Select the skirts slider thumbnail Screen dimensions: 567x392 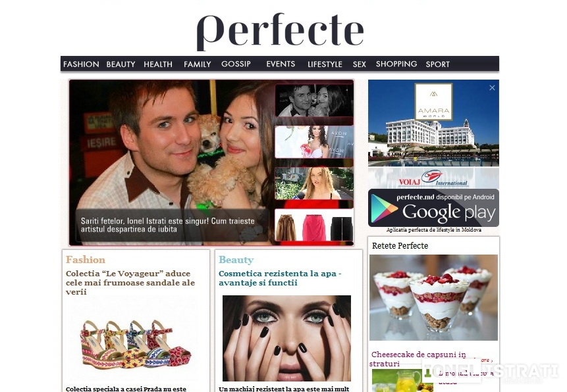[314, 225]
